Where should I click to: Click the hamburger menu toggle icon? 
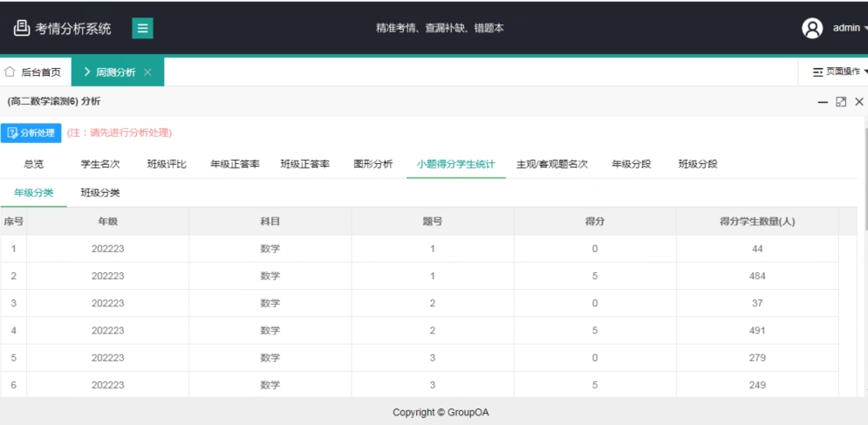[x=143, y=28]
